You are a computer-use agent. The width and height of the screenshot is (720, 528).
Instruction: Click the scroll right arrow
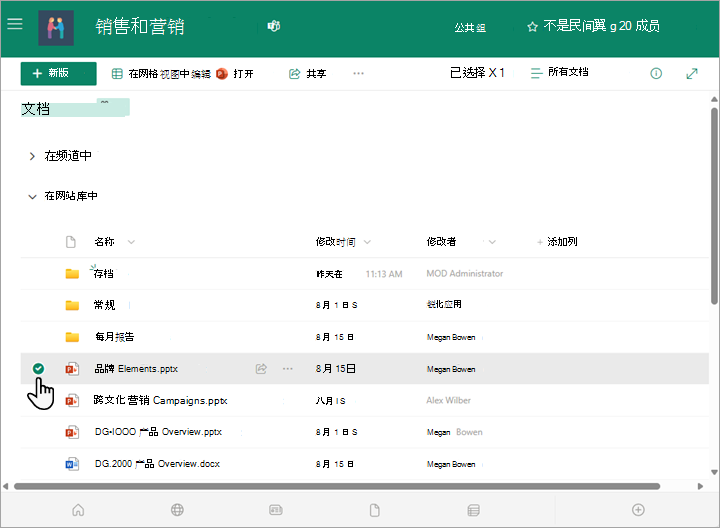coord(700,486)
